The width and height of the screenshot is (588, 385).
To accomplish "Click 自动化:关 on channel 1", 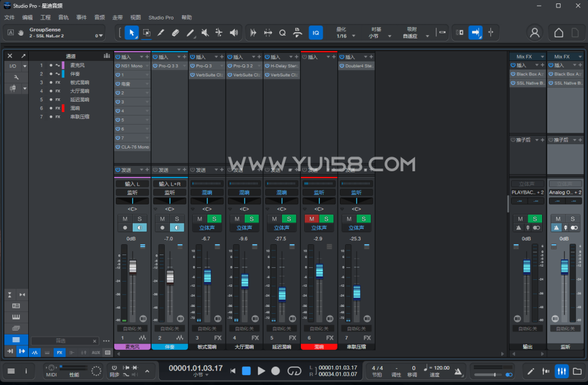I will pyautogui.click(x=133, y=328).
